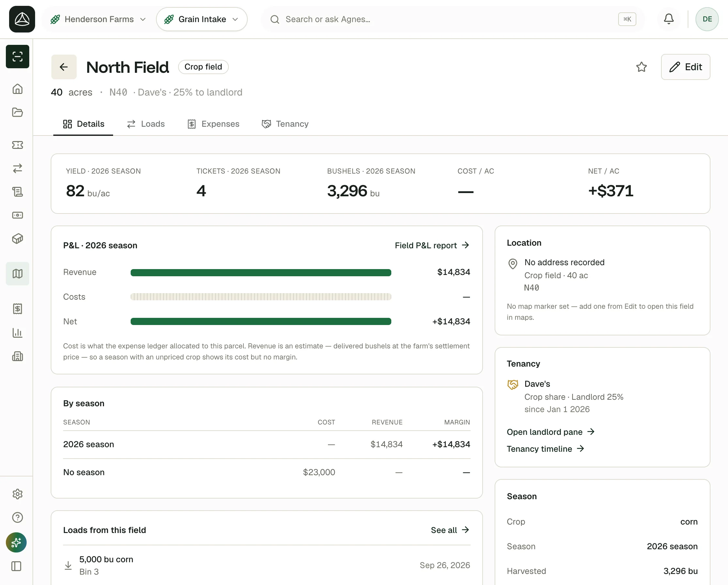The image size is (728, 585).
Task: Switch to the Tenancy tab
Action: (x=285, y=124)
